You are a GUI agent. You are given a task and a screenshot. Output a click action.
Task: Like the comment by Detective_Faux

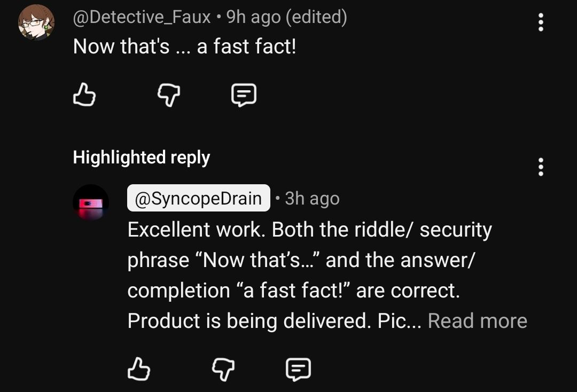click(x=84, y=96)
